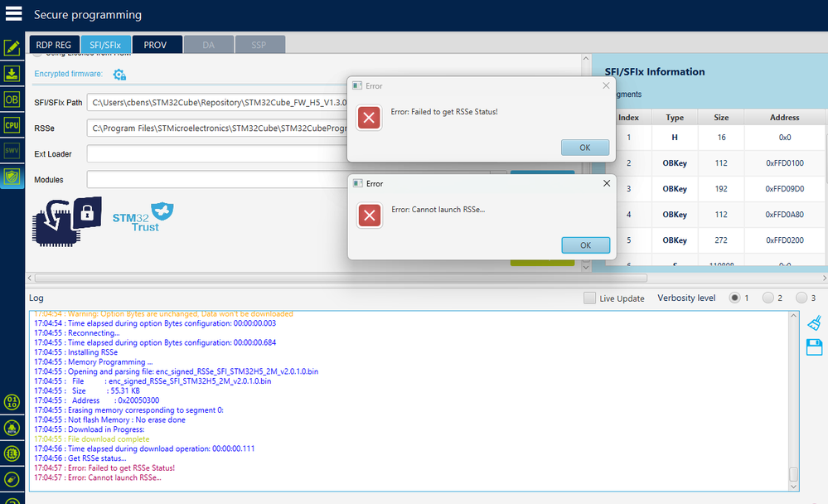Click the RSSe path input field
The height and width of the screenshot is (504, 828).
[x=217, y=128]
